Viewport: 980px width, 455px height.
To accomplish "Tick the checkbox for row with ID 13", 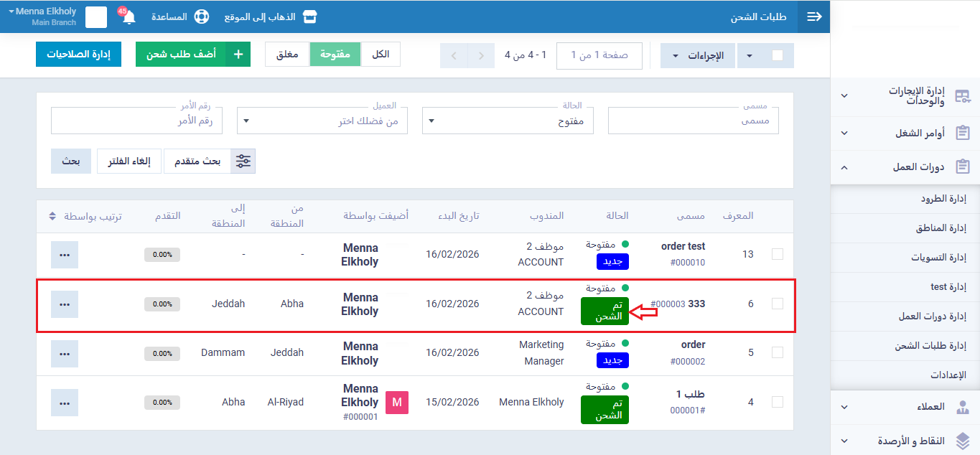I will click(x=777, y=254).
